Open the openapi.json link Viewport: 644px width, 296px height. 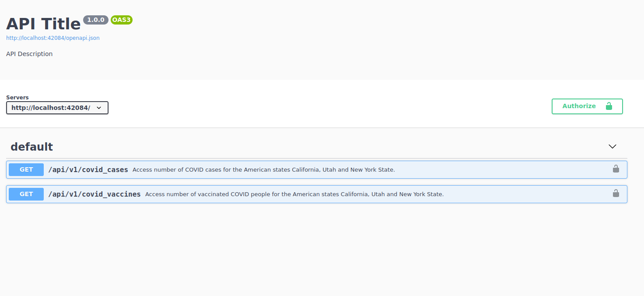click(53, 38)
